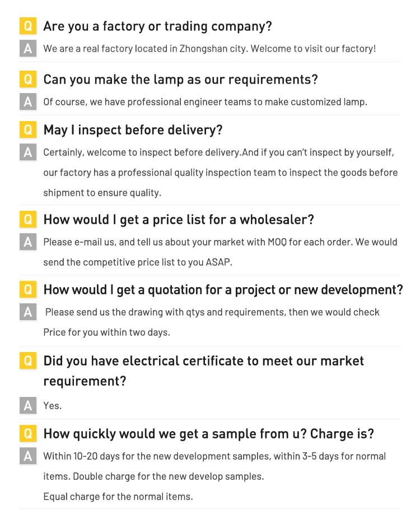The width and height of the screenshot is (420, 527).
Task: Click 'Are you a factory or trading company?' heading
Action: pyautogui.click(x=157, y=26)
